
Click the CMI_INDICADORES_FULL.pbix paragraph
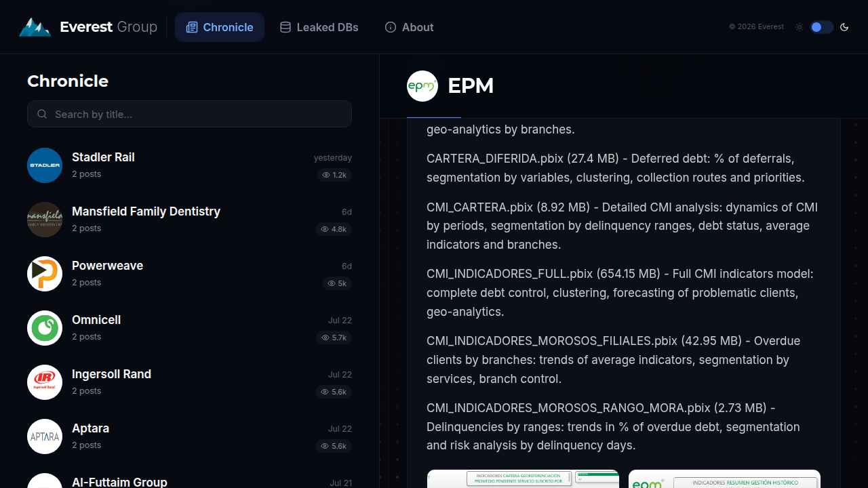click(x=623, y=293)
